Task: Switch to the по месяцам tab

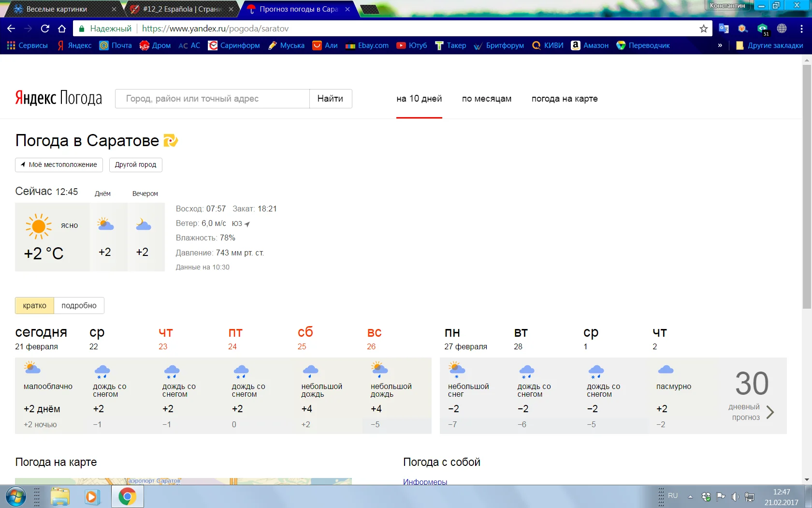Action: (486, 99)
